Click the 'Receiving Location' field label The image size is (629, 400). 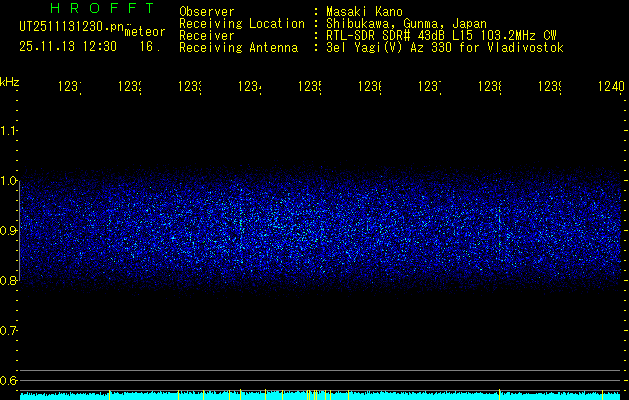coord(241,23)
